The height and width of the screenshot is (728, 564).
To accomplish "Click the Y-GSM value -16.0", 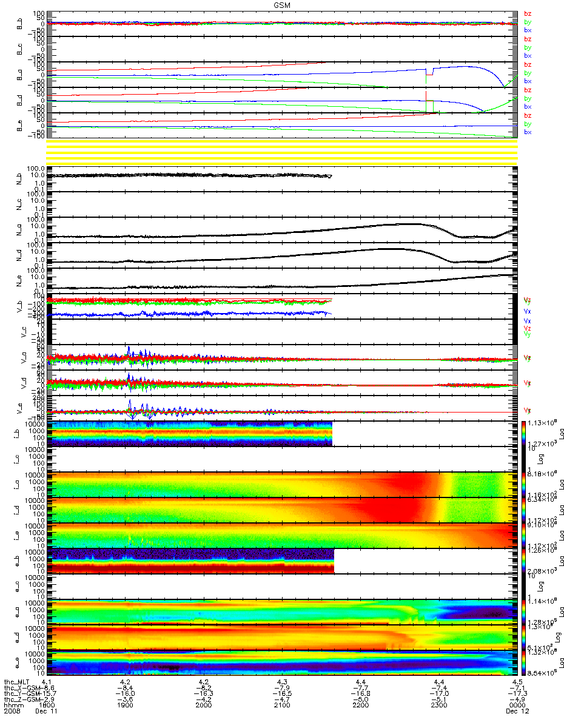I will (x=126, y=695).
